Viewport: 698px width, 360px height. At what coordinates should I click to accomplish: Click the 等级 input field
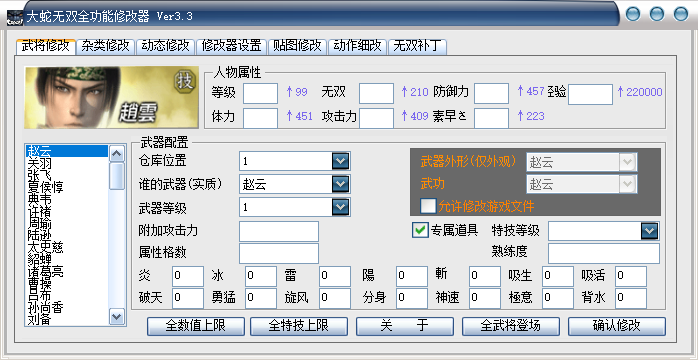point(260,93)
